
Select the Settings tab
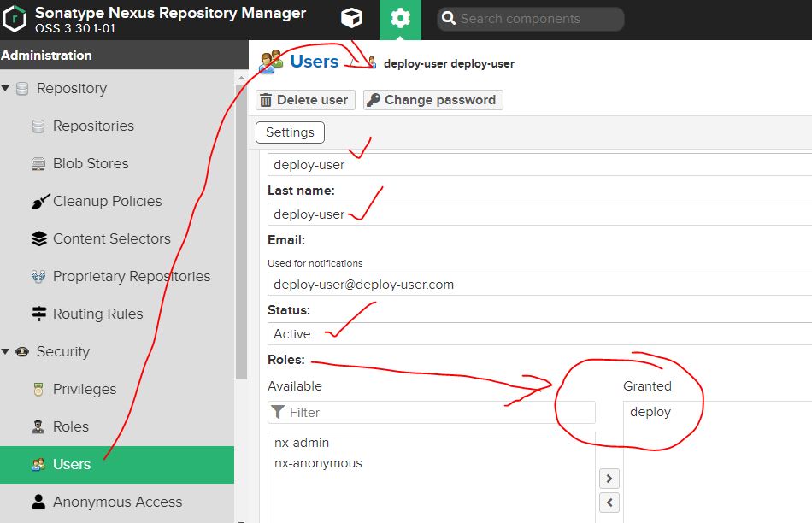pos(290,132)
